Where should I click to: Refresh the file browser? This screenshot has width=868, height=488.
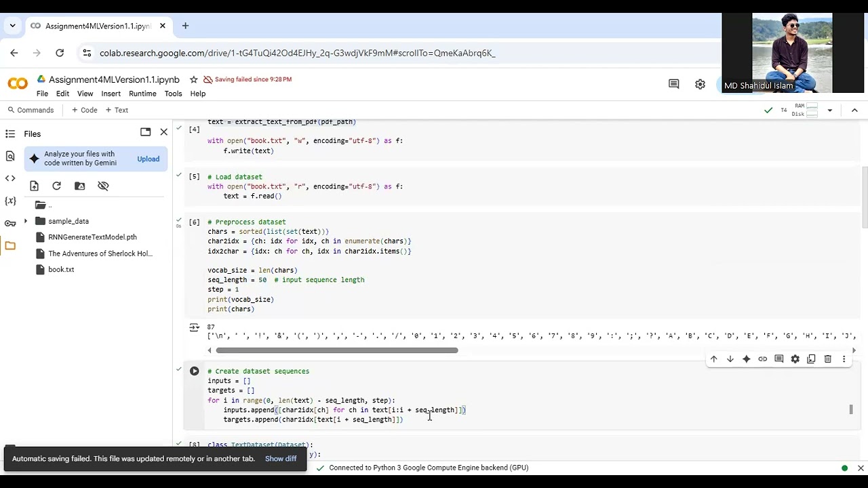[x=57, y=186]
